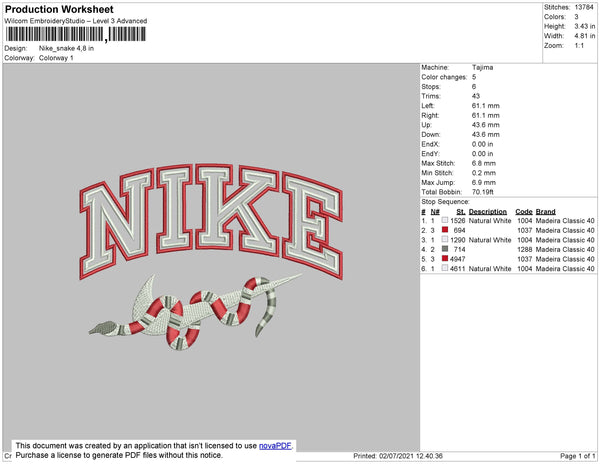Viewport: 600px width, 464px height.
Task: Select the Colorway 1 value
Action: click(56, 58)
